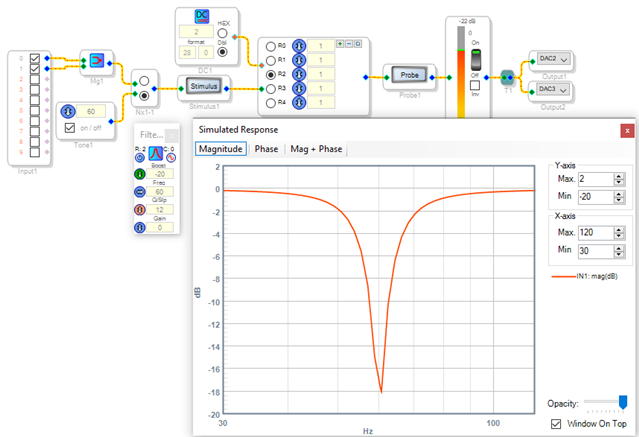
Task: Enable Input1 channel 2 checkbox
Action: pyautogui.click(x=35, y=79)
